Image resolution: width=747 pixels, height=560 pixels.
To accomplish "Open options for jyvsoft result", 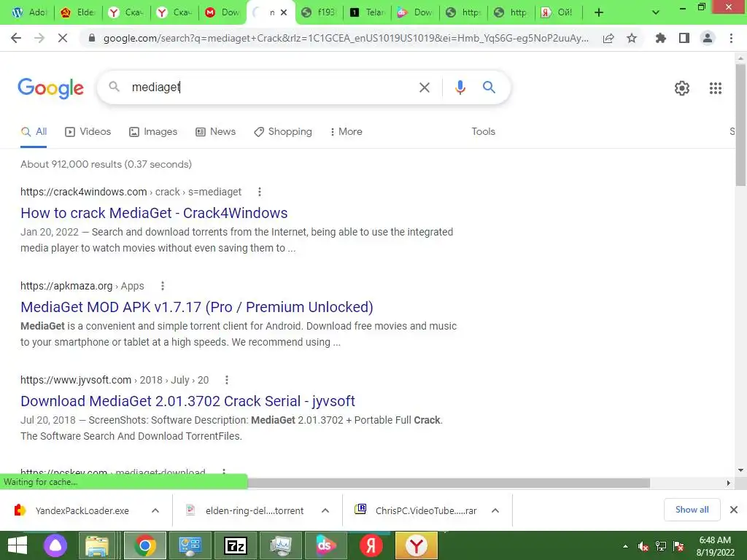I will [227, 380].
